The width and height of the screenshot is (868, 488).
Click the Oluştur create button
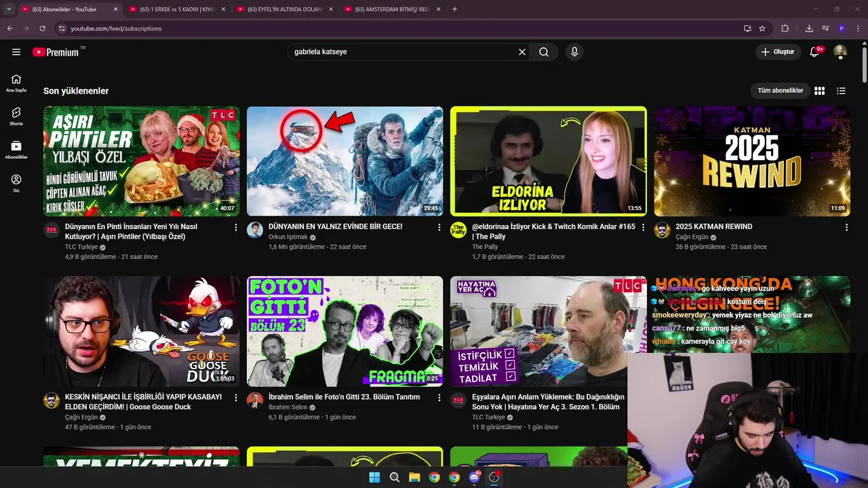click(x=777, y=52)
